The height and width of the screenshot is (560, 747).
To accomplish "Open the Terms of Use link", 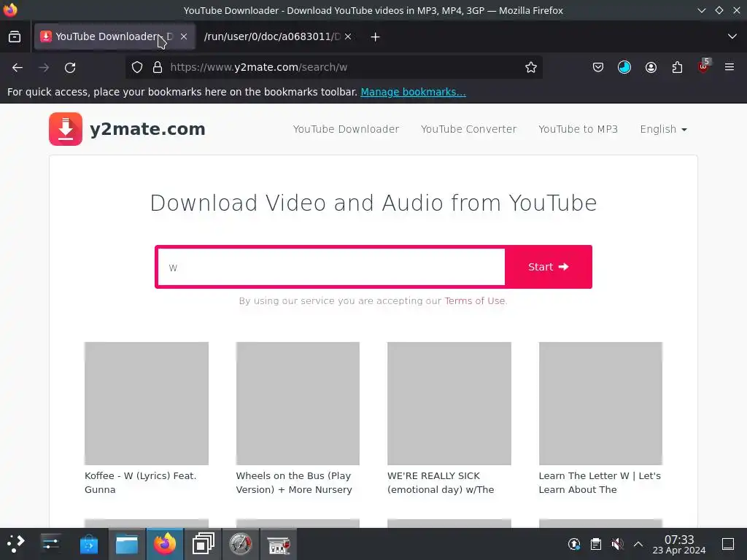I will 474,301.
